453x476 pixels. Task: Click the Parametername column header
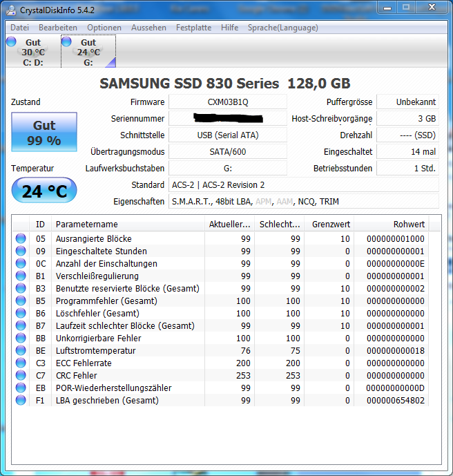(128, 225)
